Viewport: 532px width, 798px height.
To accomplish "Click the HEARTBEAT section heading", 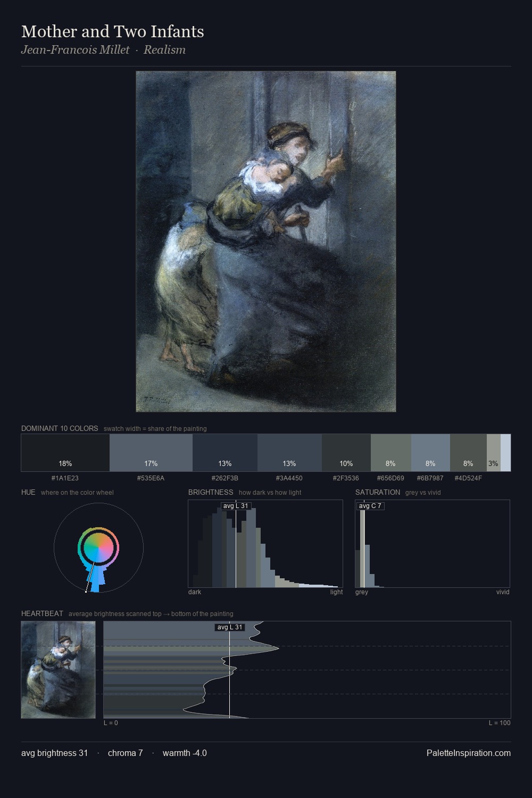I will coord(42,613).
